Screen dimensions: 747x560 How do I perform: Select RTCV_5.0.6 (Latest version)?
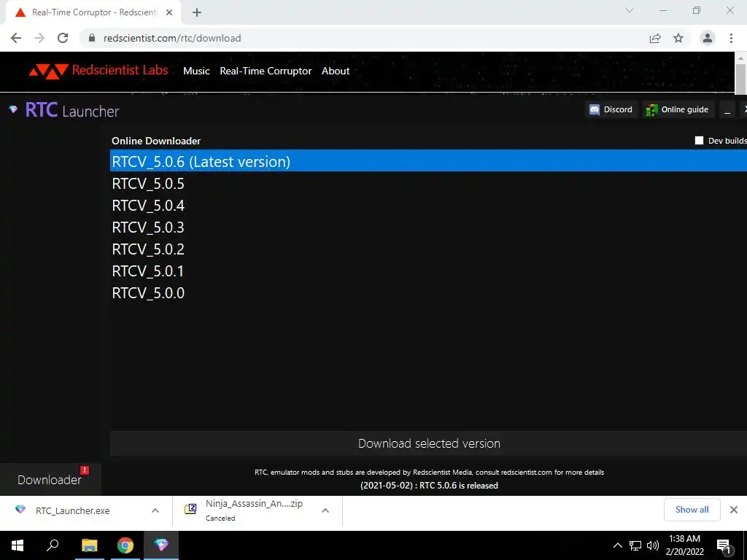point(428,161)
